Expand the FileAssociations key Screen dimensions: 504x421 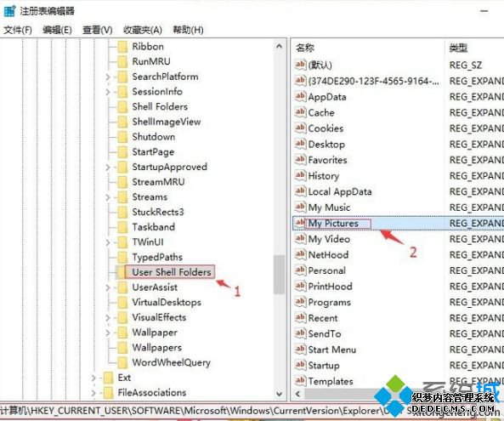click(x=93, y=393)
